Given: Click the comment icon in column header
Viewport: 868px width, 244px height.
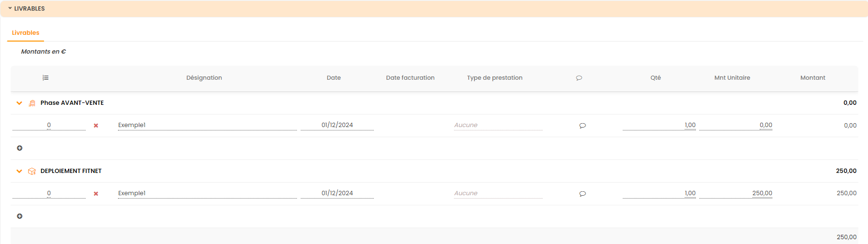Looking at the screenshot, I should pos(579,78).
